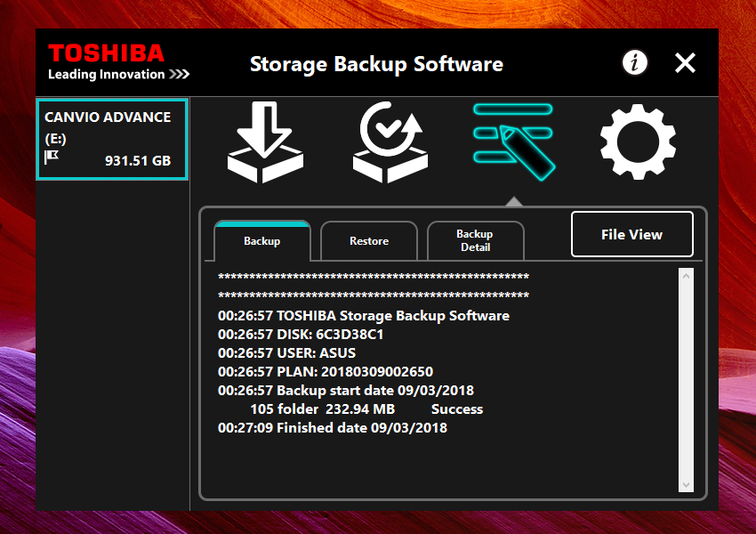The width and height of the screenshot is (756, 534).
Task: Open the Backup icon with the download arrow
Action: 265,142
